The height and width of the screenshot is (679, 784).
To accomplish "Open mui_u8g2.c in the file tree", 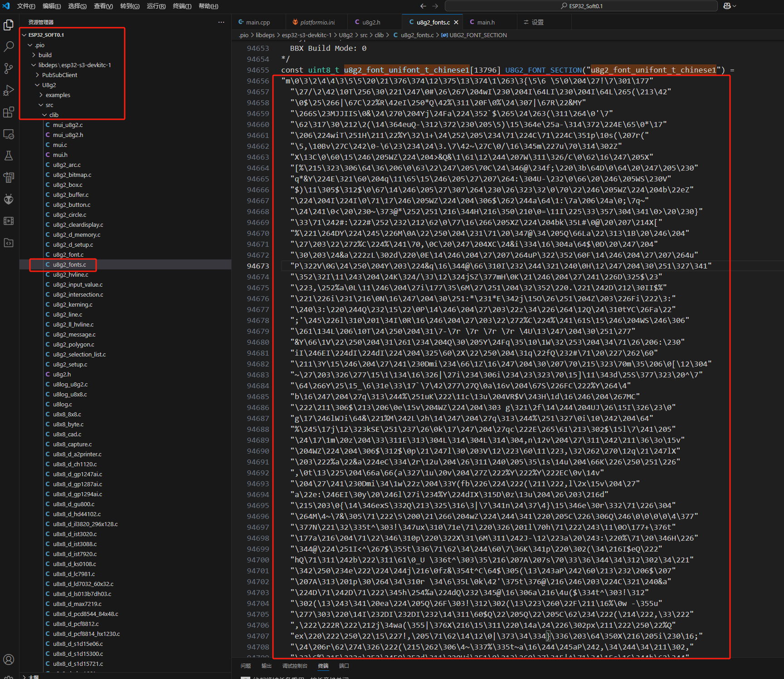I will click(x=125, y=125).
